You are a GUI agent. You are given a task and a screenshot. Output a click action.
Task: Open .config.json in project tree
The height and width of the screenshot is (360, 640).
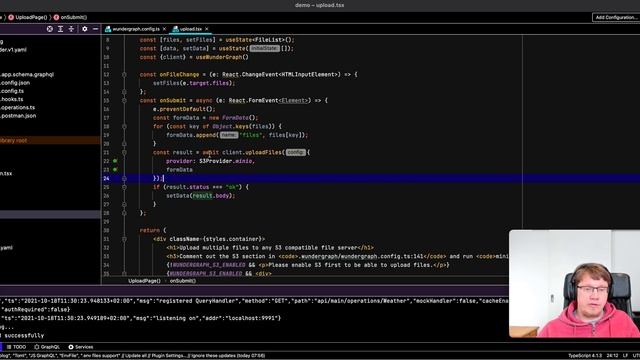point(15,83)
